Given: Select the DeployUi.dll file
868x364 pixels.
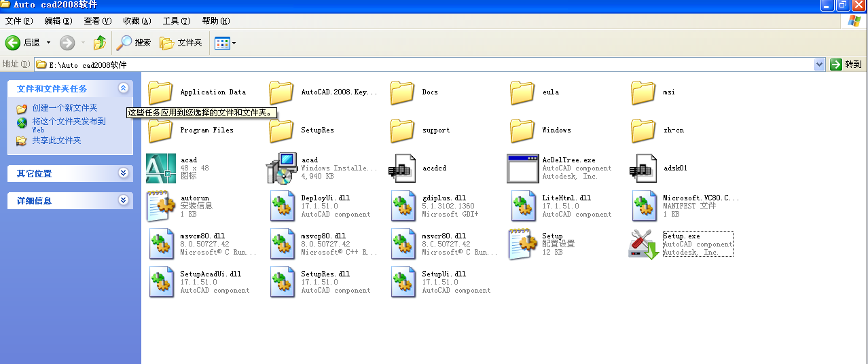Looking at the screenshot, I should coord(321,206).
